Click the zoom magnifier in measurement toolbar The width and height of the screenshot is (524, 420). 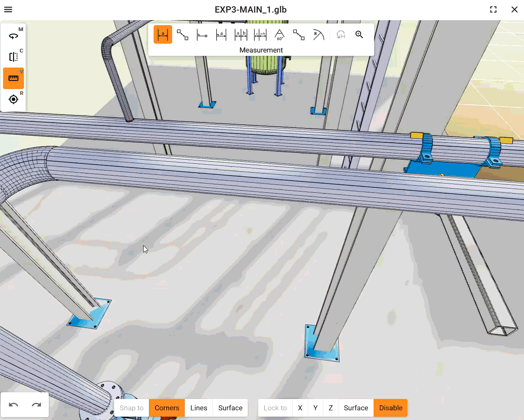[359, 34]
